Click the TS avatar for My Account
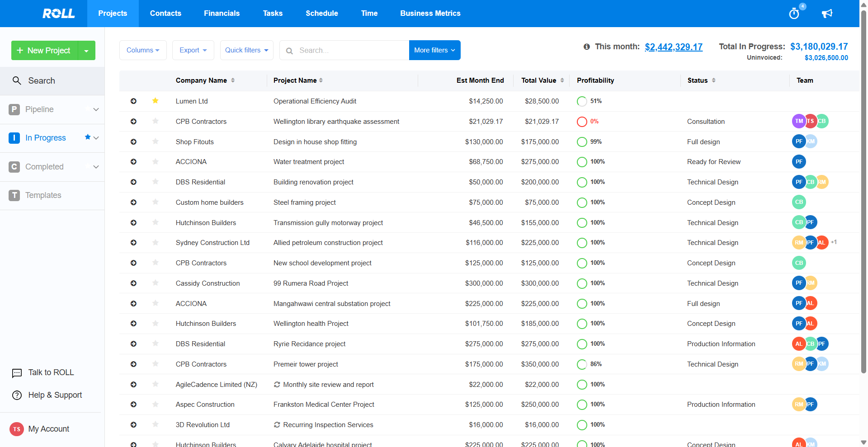868x447 pixels. (x=17, y=429)
